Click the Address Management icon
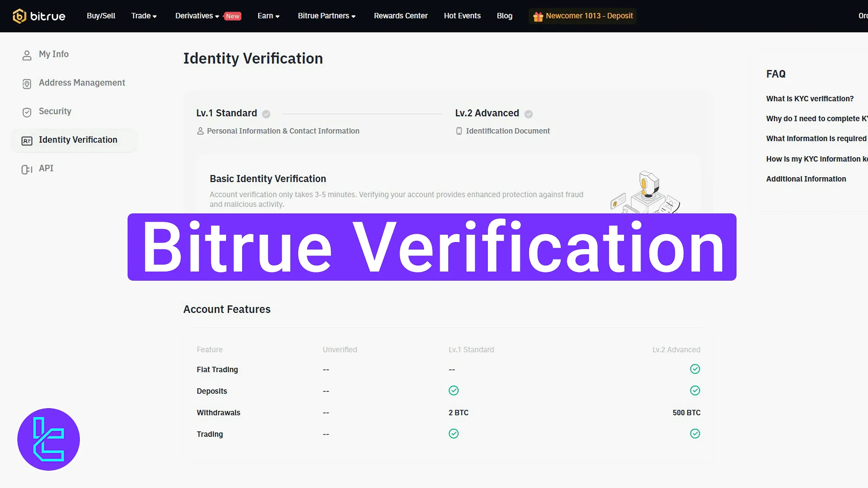 coord(27,84)
